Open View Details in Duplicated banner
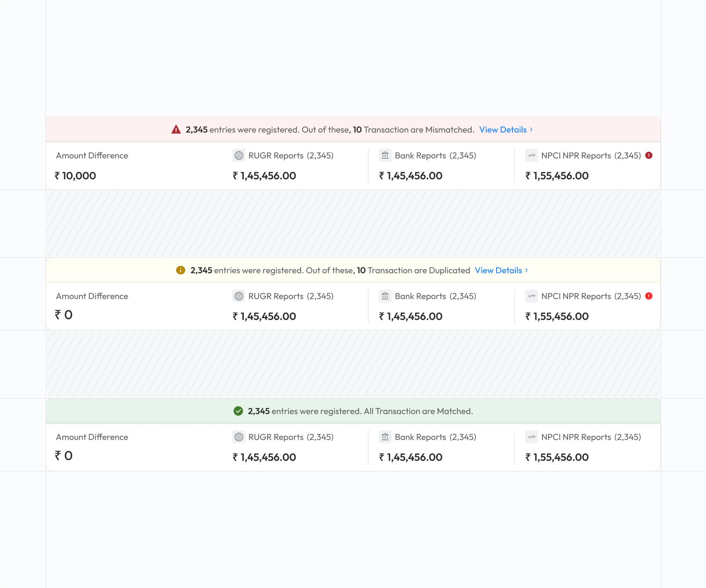Image resolution: width=706 pixels, height=588 pixels. 498,270
